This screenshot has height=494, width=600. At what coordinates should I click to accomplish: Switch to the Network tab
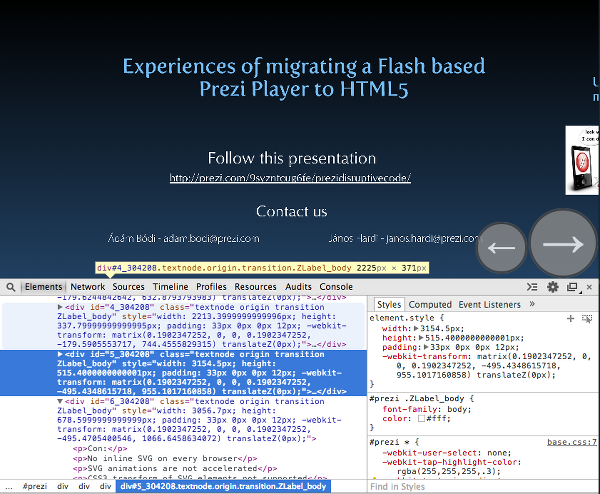pos(88,287)
